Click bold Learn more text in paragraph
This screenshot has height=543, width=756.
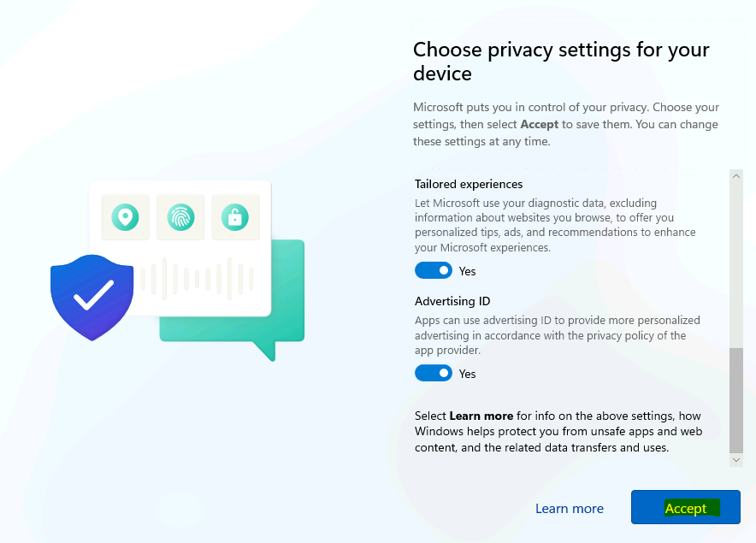(481, 416)
